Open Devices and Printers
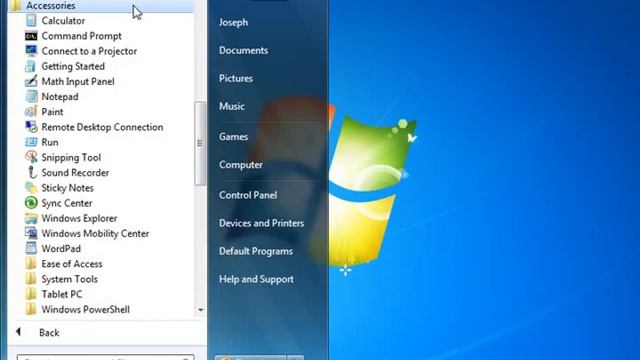This screenshot has height=360, width=640. coord(262,223)
